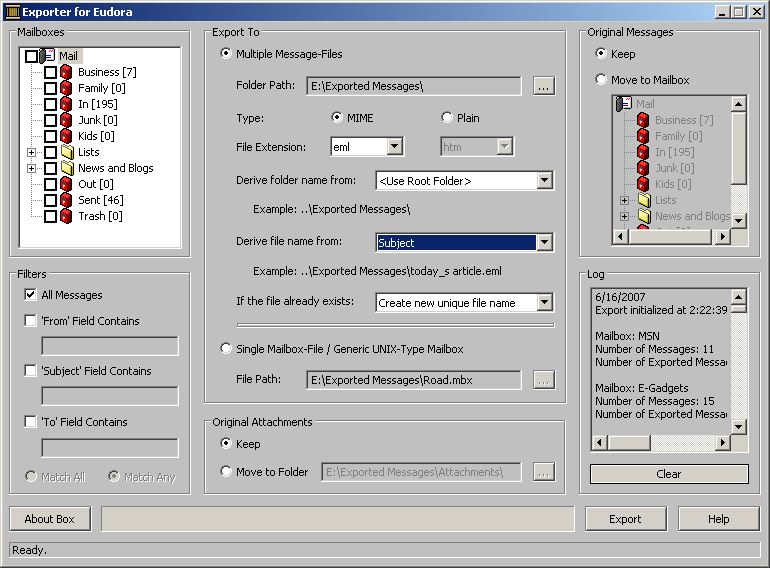Click the Mail root icon in Mailboxes
The width and height of the screenshot is (770, 568).
pos(48,56)
